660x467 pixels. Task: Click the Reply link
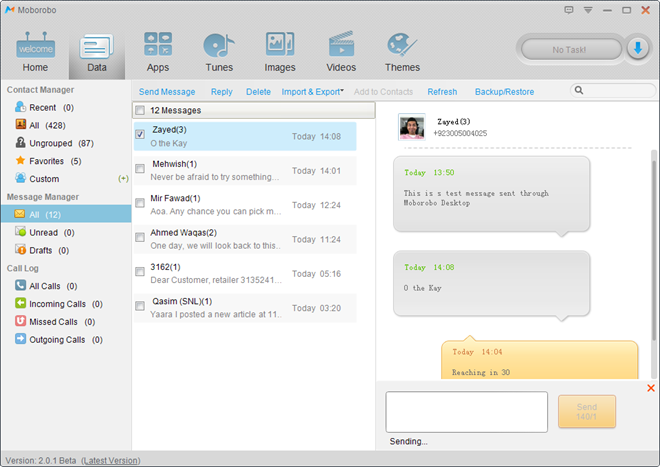(221, 92)
